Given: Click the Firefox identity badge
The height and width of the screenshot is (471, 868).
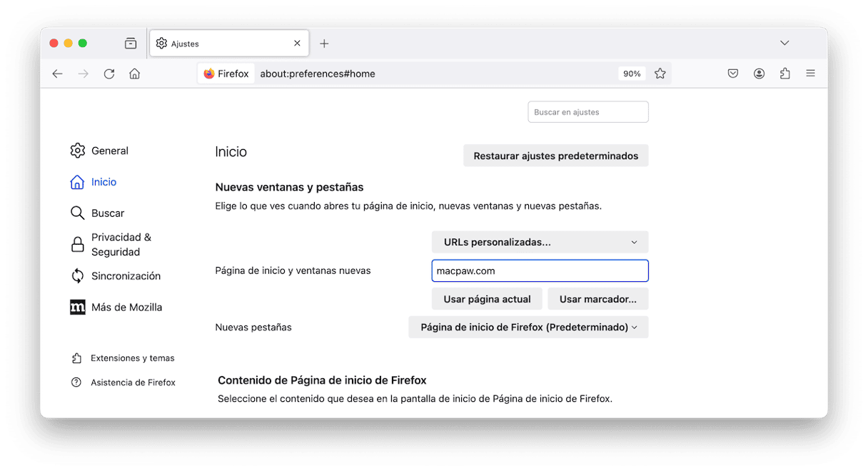Looking at the screenshot, I should [x=226, y=74].
